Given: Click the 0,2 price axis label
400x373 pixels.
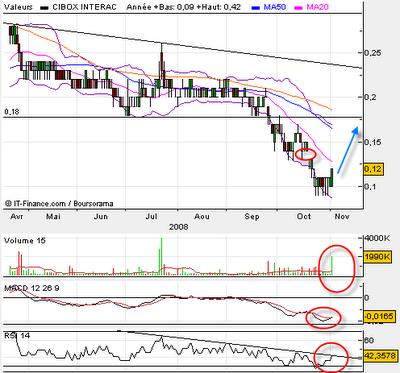Looking at the screenshot, I should [371, 97].
